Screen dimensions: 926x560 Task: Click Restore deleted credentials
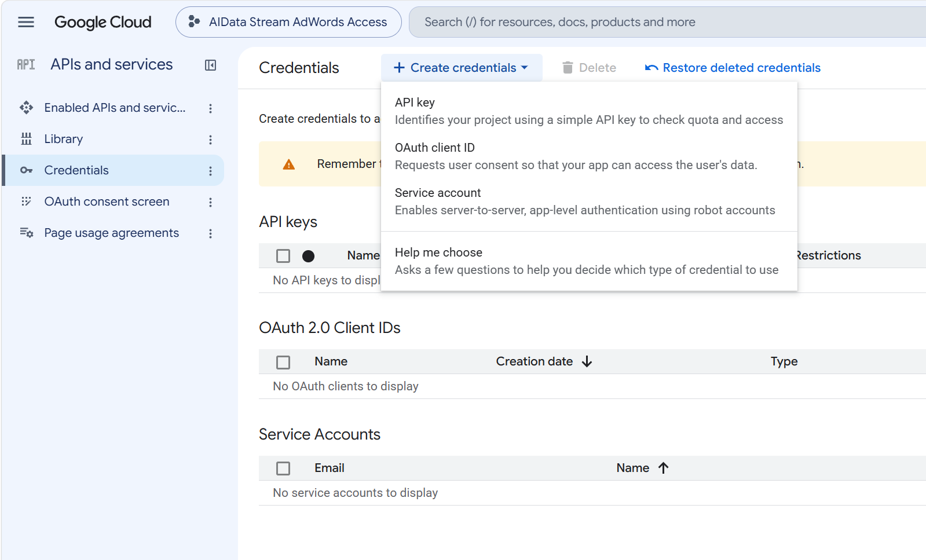pyautogui.click(x=733, y=68)
